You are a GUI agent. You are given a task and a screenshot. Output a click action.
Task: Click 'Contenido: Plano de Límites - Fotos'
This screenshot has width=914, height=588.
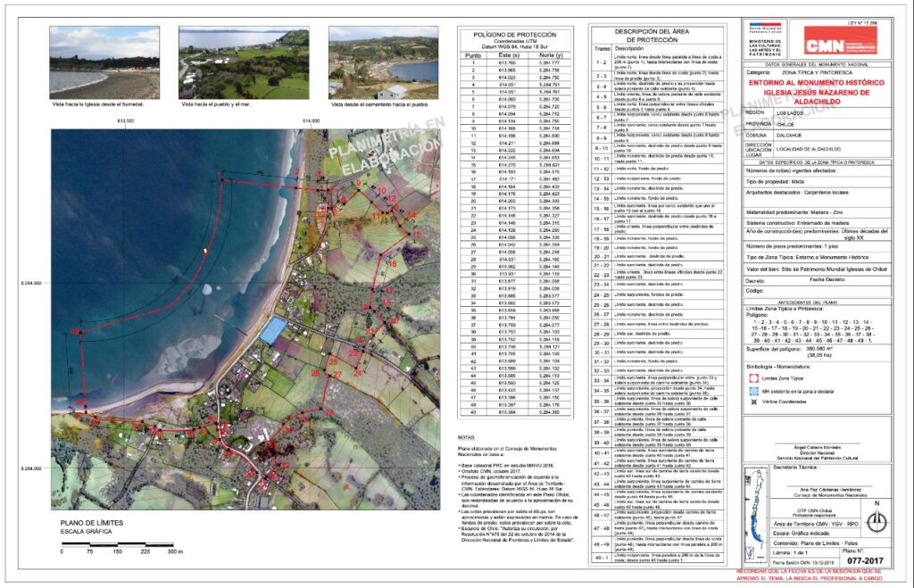point(816,543)
